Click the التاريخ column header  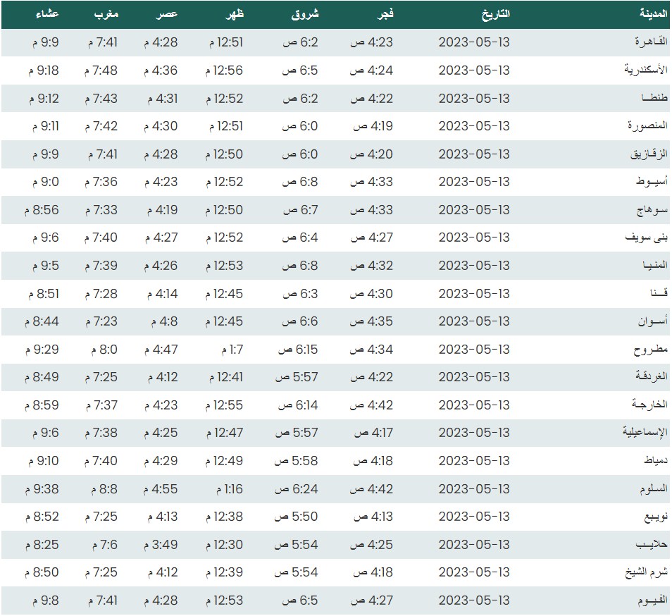pos(495,14)
